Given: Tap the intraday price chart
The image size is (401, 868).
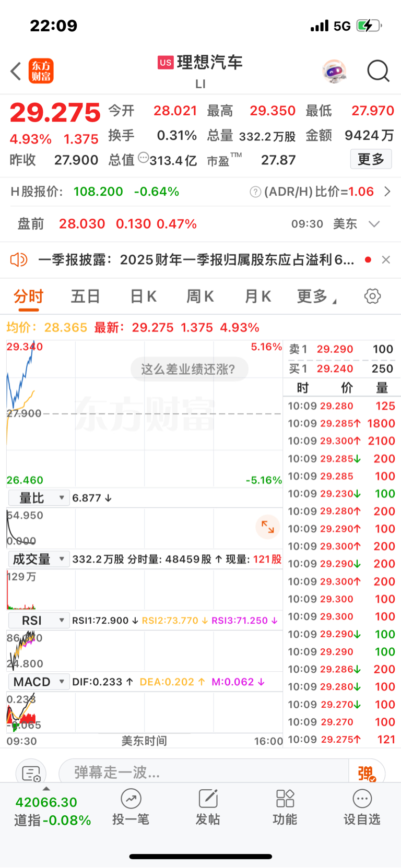Looking at the screenshot, I should (145, 413).
